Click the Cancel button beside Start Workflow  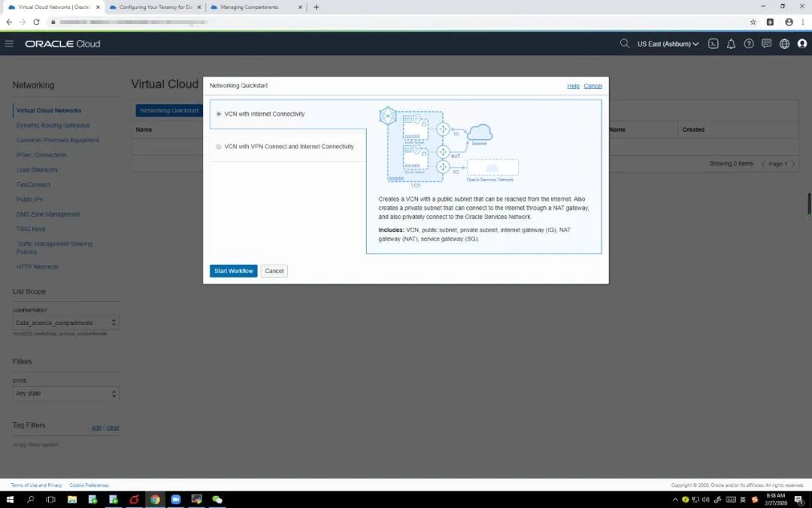[x=274, y=271]
